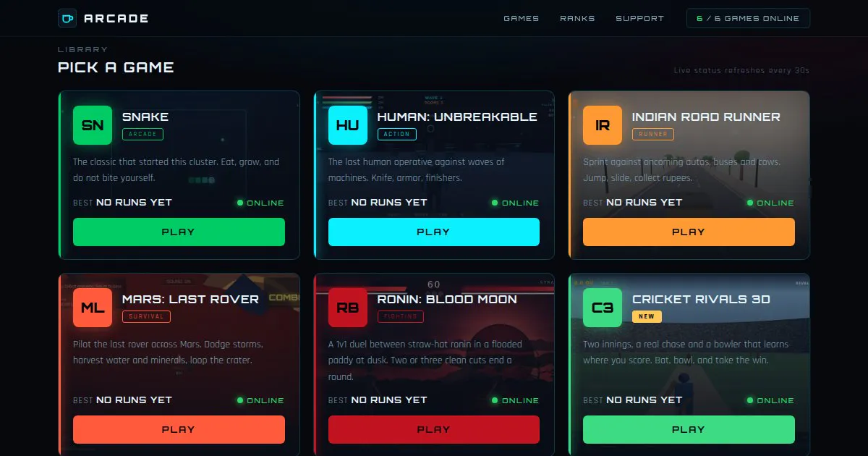Select the green C3 Cricket icon
The image size is (868, 456).
(x=603, y=308)
